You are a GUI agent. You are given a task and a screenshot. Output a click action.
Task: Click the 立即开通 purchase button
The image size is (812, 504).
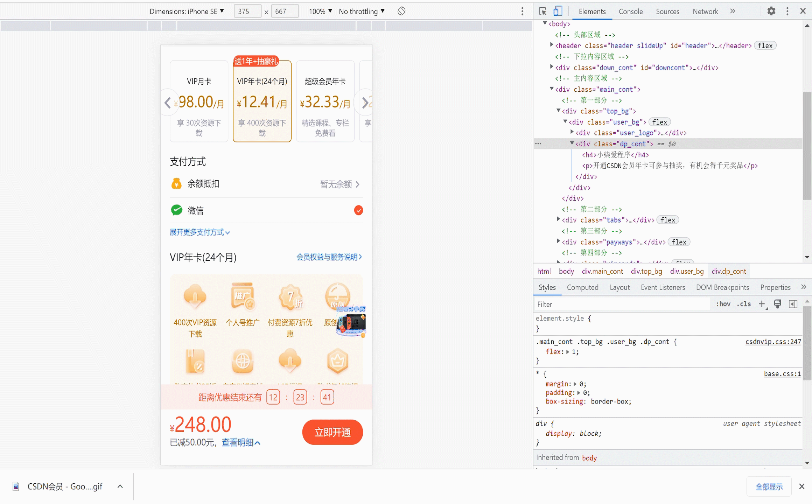[x=332, y=432]
